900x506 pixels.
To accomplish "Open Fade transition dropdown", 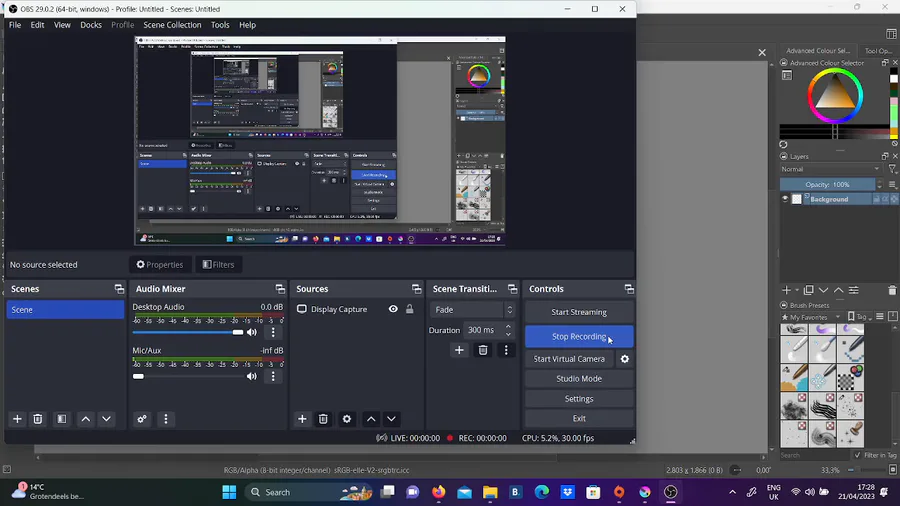I will pos(472,310).
